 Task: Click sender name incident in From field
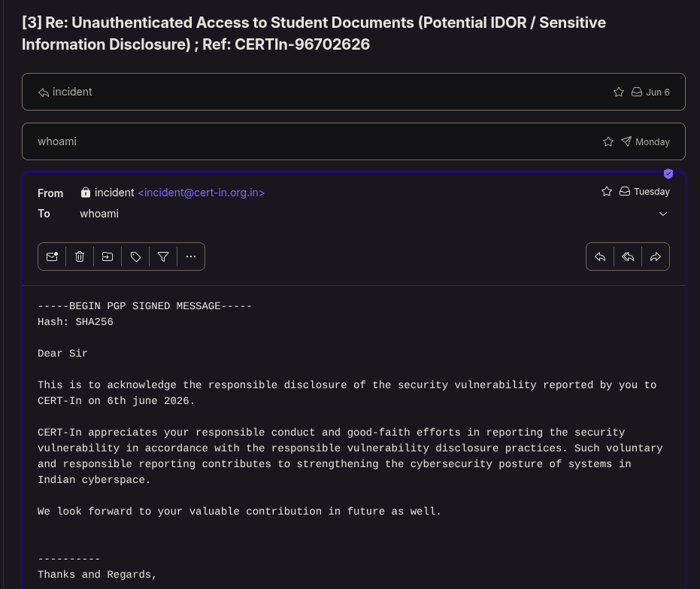(114, 193)
